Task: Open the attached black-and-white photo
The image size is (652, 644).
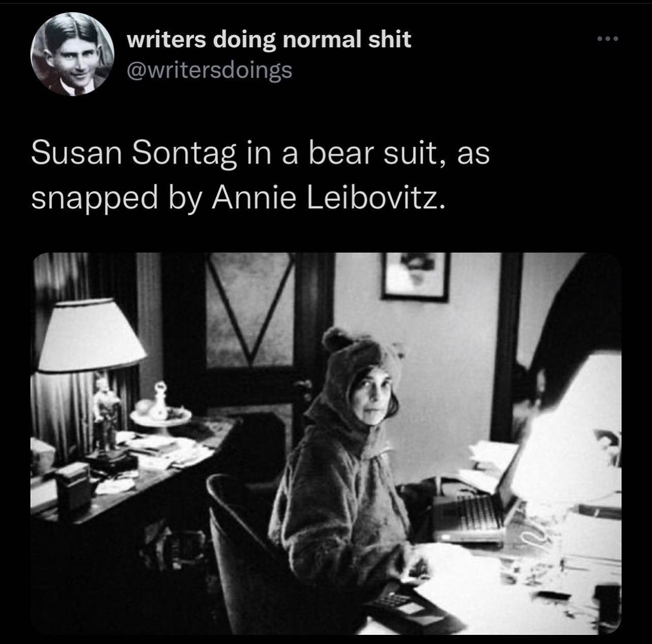Action: click(326, 443)
